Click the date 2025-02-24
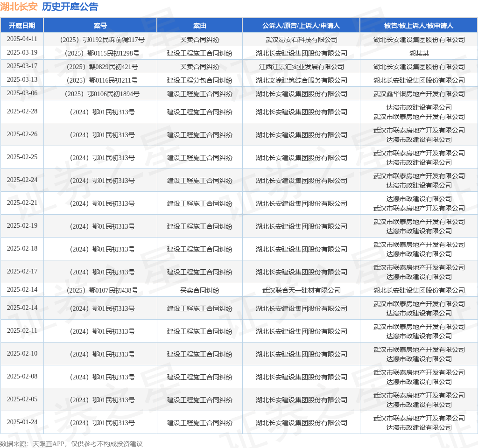The width and height of the screenshot is (478, 448). pos(22,180)
